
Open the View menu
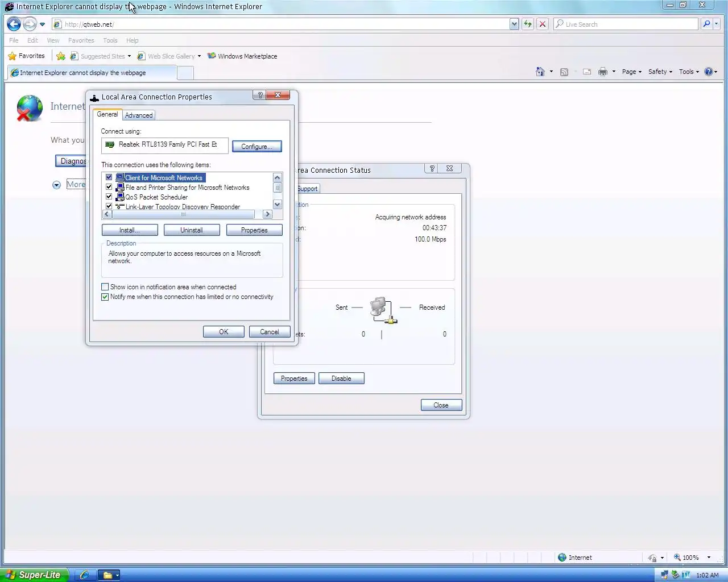[x=53, y=40]
